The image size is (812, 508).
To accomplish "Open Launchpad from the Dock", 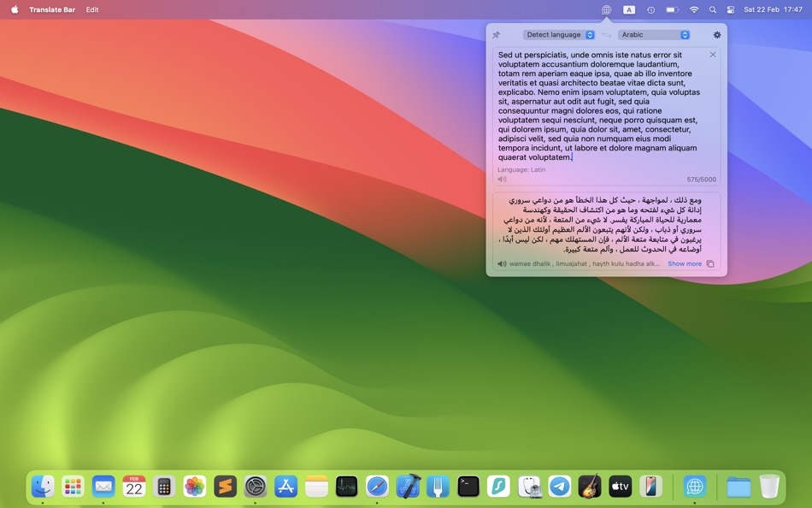I will (73, 487).
